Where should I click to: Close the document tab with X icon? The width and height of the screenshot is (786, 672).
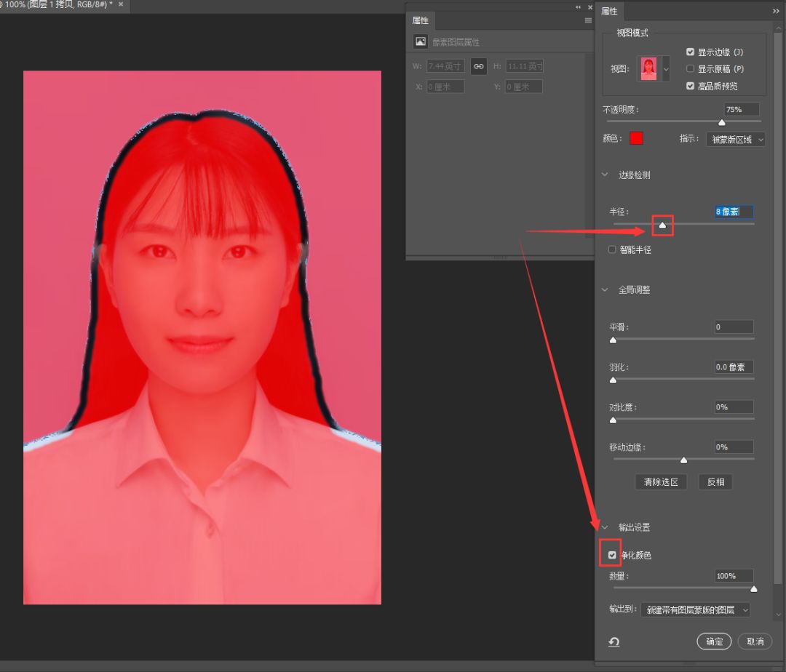point(121,4)
